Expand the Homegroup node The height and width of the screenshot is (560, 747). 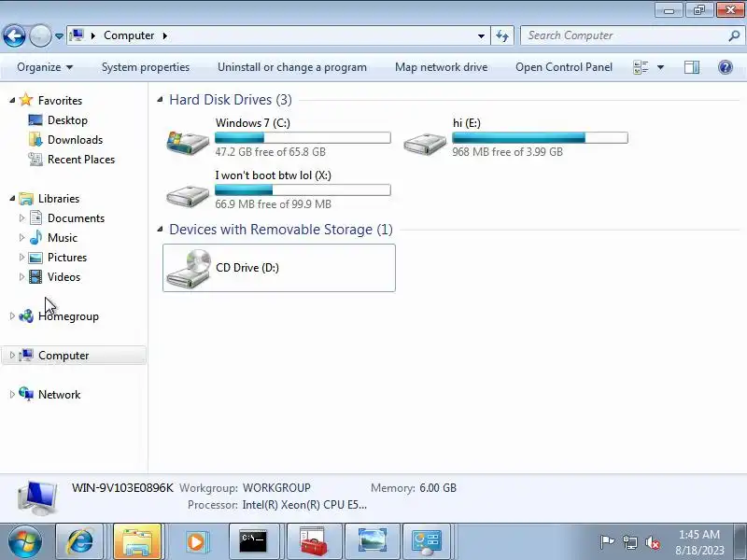coord(12,315)
